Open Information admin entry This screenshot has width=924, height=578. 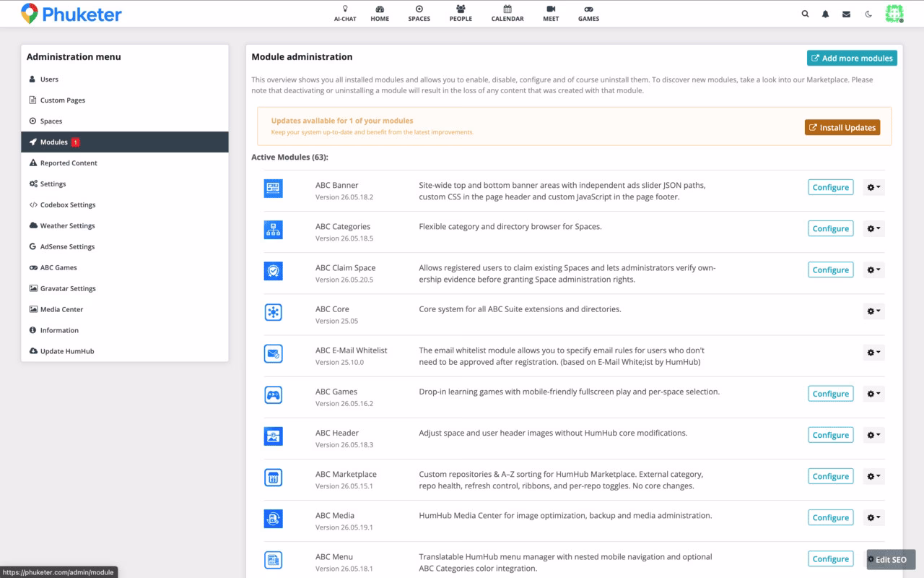coord(125,331)
